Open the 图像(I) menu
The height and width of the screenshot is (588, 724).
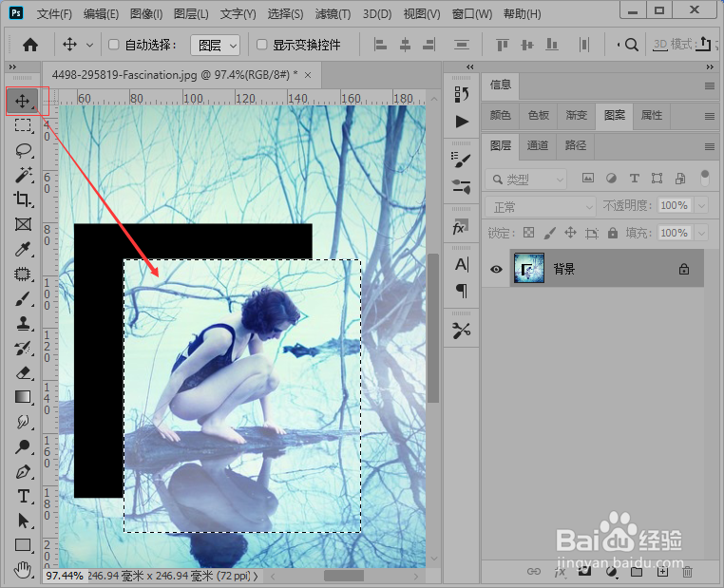coord(146,14)
